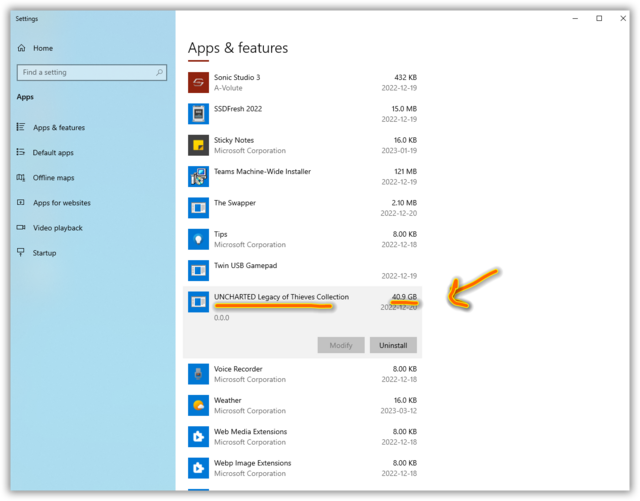This screenshot has width=640, height=501.
Task: Click the Sticky Notes app icon
Action: [198, 145]
